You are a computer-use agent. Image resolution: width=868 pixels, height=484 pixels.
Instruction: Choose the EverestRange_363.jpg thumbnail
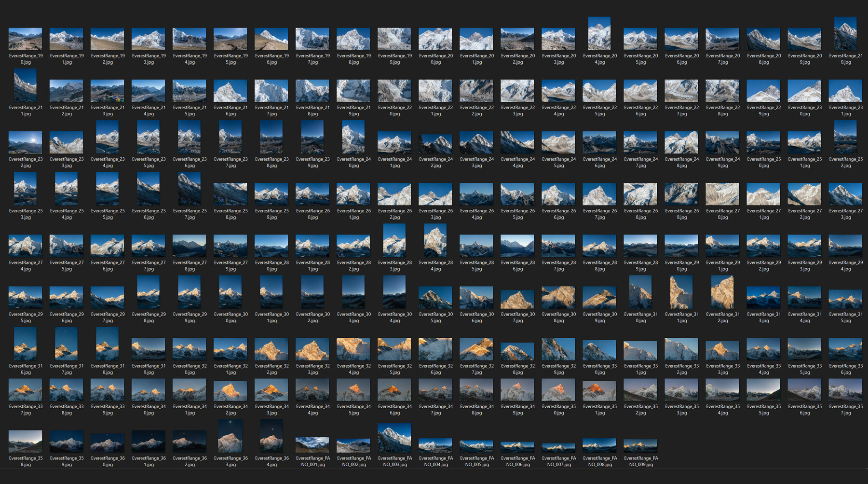coord(231,436)
